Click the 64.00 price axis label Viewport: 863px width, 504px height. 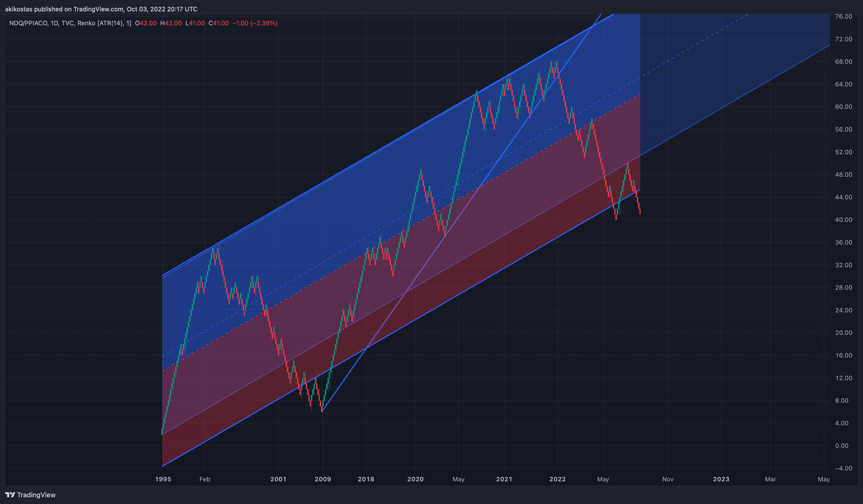843,84
